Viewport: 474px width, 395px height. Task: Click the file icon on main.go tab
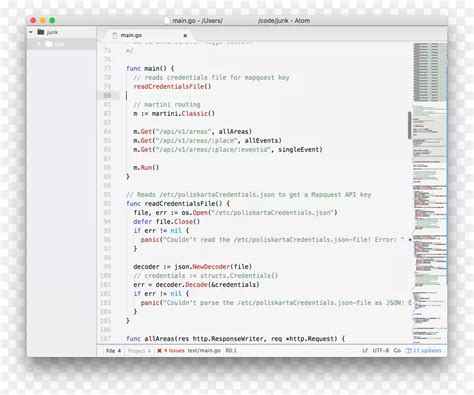(114, 35)
